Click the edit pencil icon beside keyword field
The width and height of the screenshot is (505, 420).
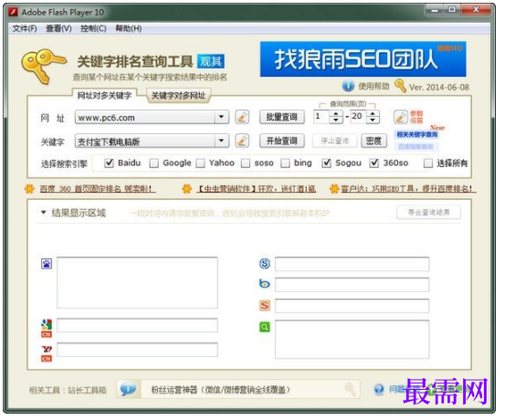click(x=242, y=142)
